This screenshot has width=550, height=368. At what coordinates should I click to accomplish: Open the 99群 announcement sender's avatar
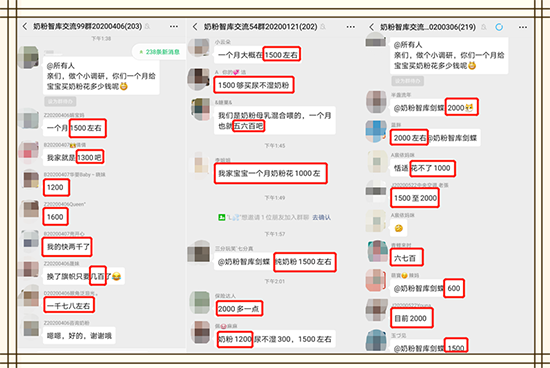pyautogui.click(x=28, y=57)
